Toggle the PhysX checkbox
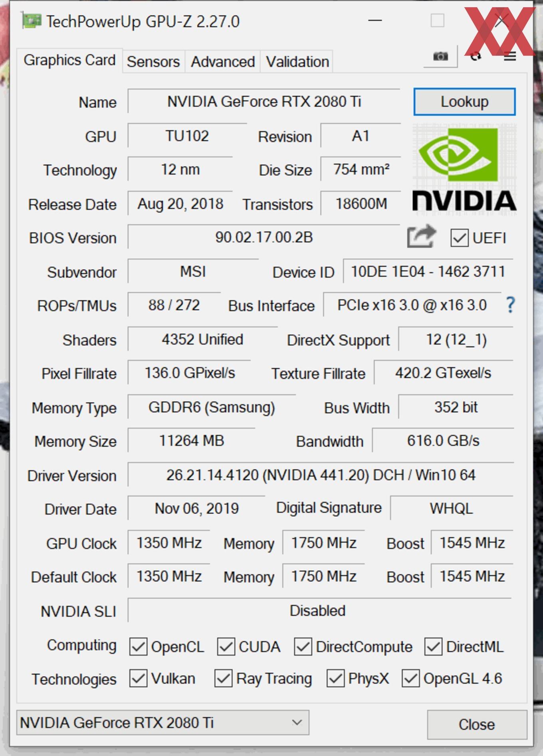Image resolution: width=543 pixels, height=756 pixels. click(x=335, y=679)
